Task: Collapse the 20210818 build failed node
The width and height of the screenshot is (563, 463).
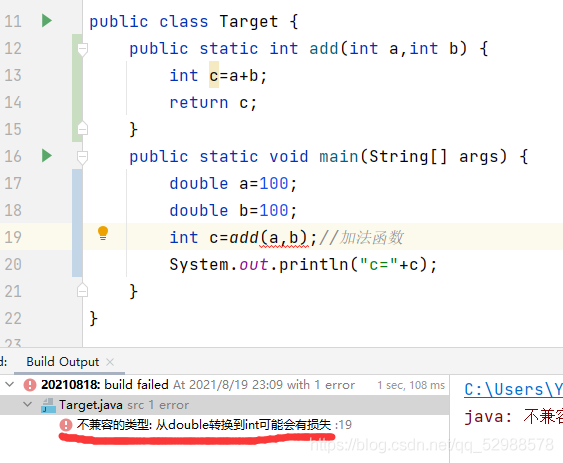Action: point(10,384)
